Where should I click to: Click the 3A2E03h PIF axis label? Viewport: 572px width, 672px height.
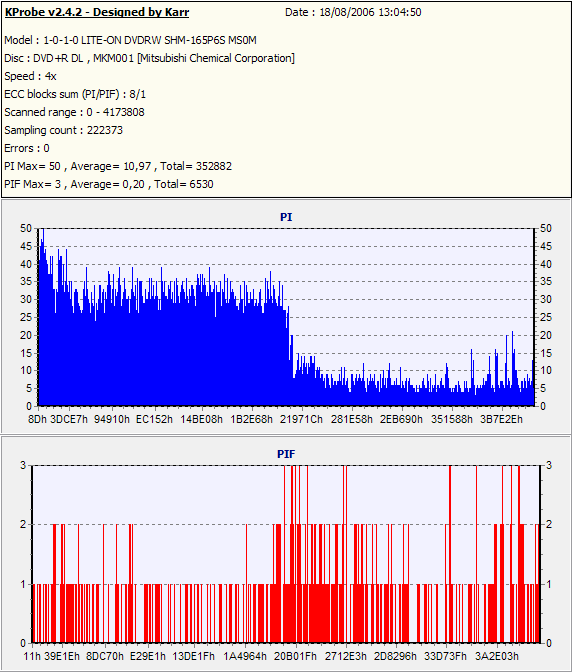click(497, 656)
